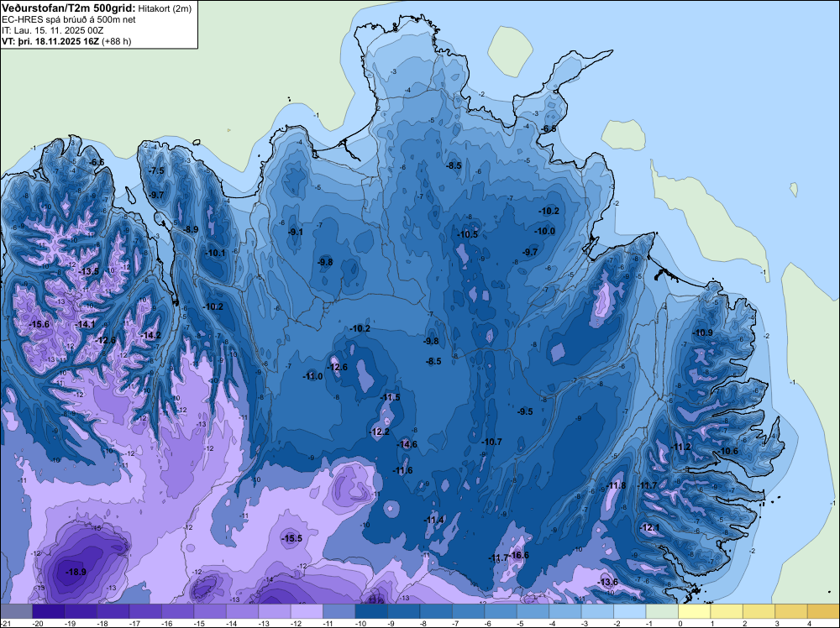The image size is (840, 628).
Task: Click the -10.7 temperature value on the map
Action: 491,442
